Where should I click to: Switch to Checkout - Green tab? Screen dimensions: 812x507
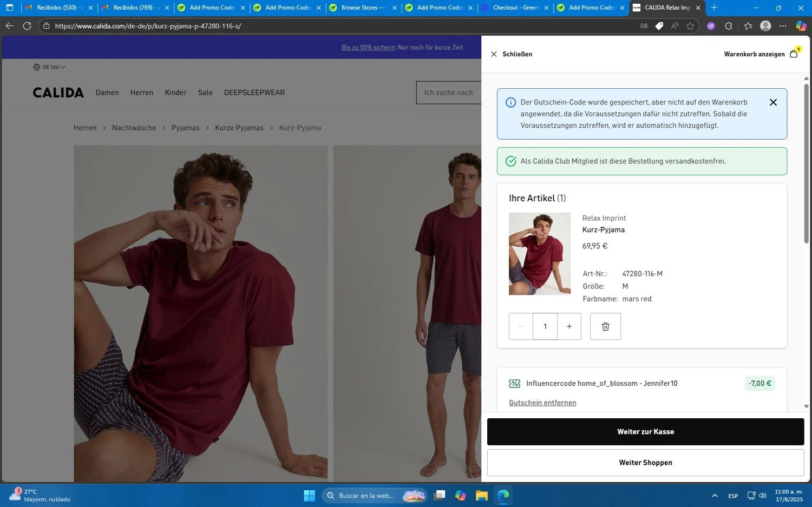click(x=514, y=8)
